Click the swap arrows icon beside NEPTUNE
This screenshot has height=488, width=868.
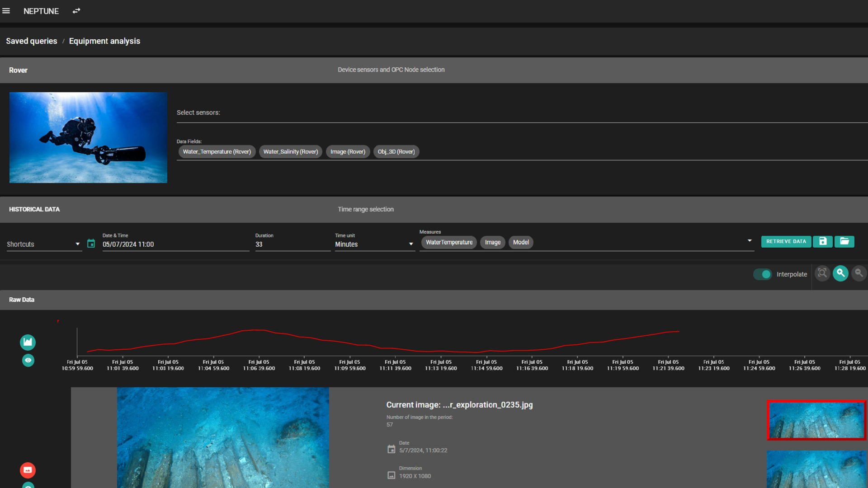pyautogui.click(x=76, y=11)
